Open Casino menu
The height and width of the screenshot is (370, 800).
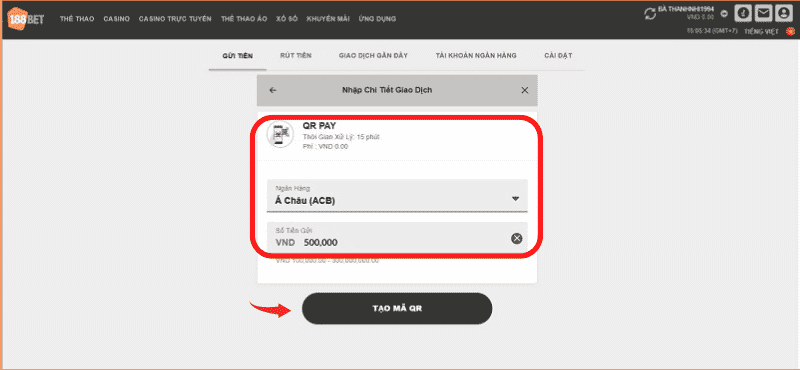(x=116, y=19)
